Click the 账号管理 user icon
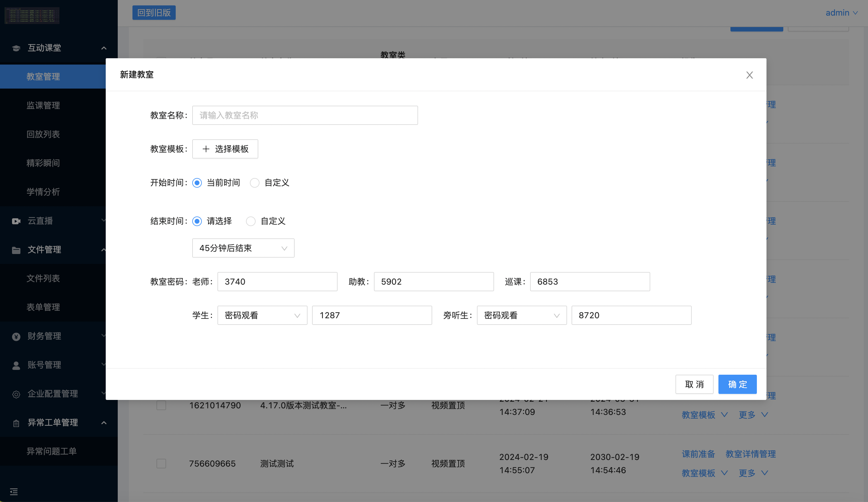Viewport: 868px width, 502px height. tap(16, 365)
